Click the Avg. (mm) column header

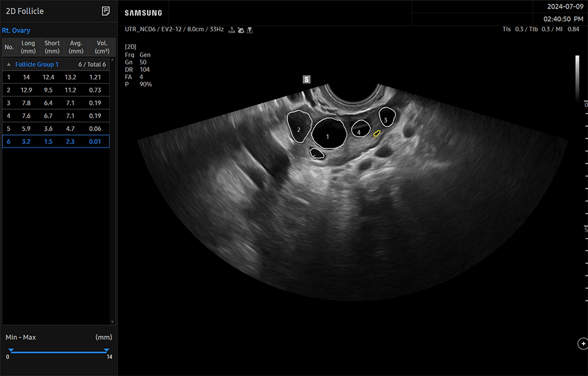coord(75,47)
